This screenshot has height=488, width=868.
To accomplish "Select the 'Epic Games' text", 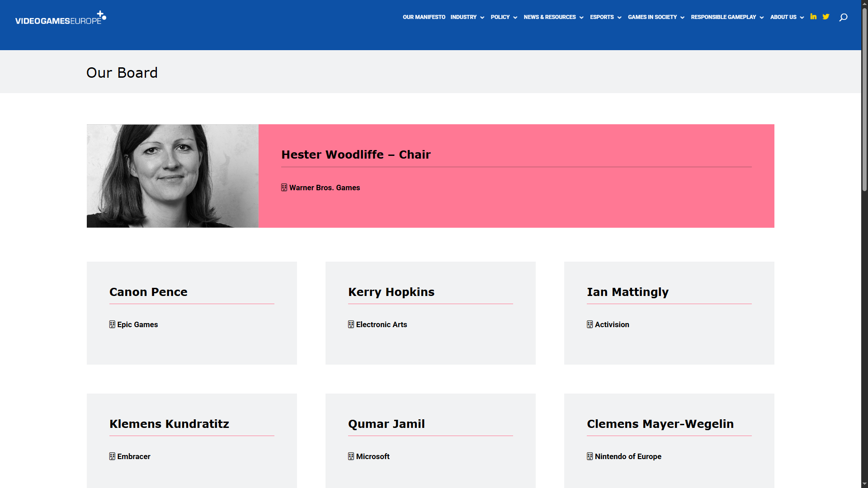I will (137, 324).
